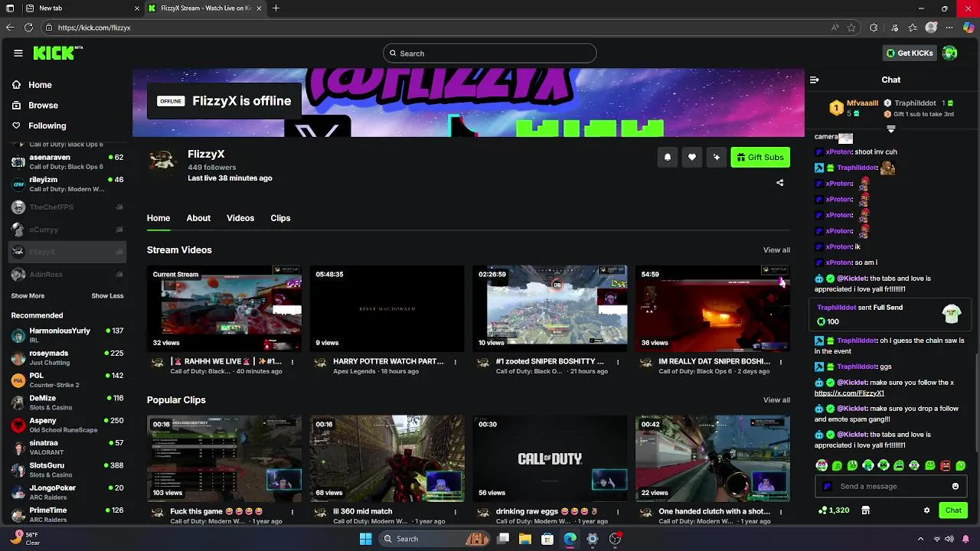
Task: Open the 02:26:59 sniper video thumbnail
Action: point(550,308)
